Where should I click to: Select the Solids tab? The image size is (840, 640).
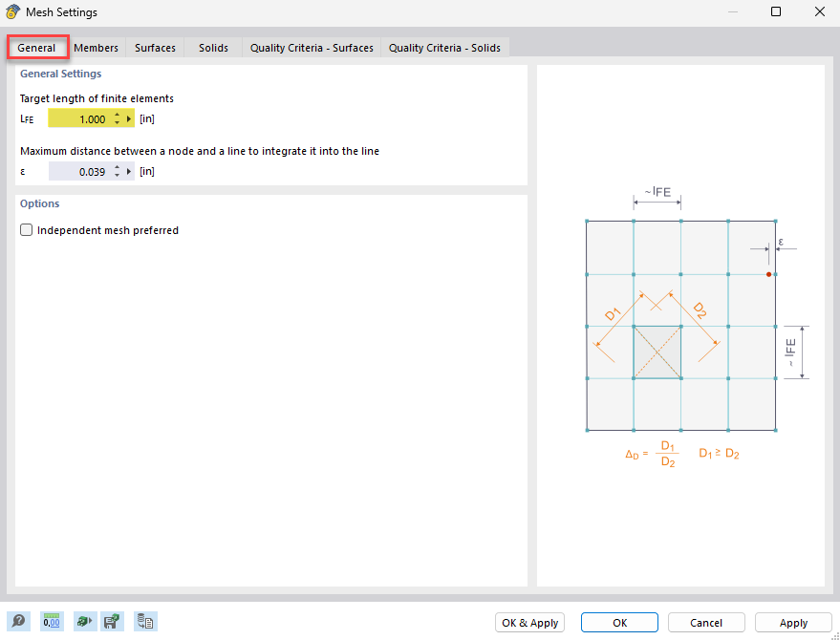click(212, 47)
